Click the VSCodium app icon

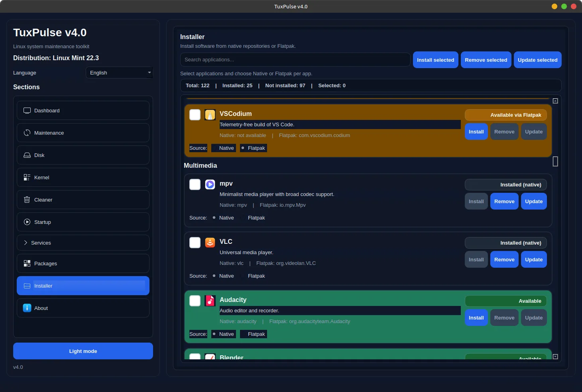tap(210, 115)
